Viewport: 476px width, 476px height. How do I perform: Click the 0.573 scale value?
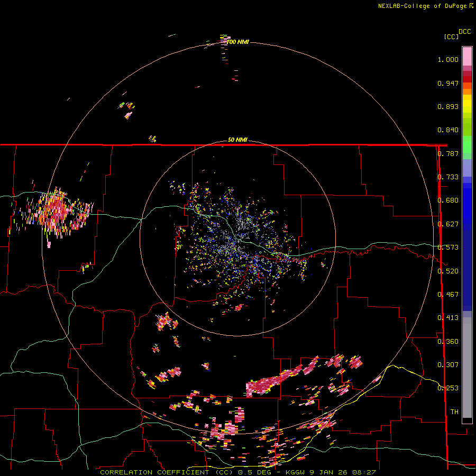click(448, 248)
